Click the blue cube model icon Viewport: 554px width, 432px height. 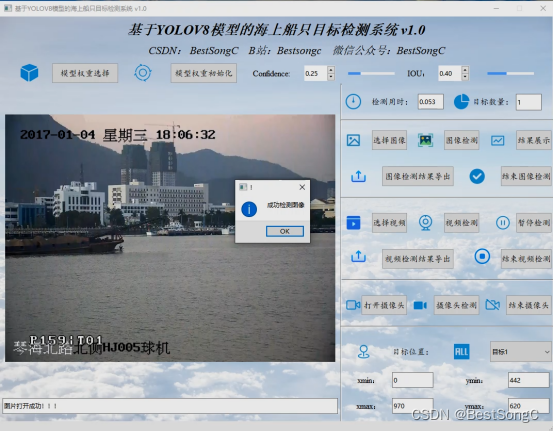coord(29,73)
